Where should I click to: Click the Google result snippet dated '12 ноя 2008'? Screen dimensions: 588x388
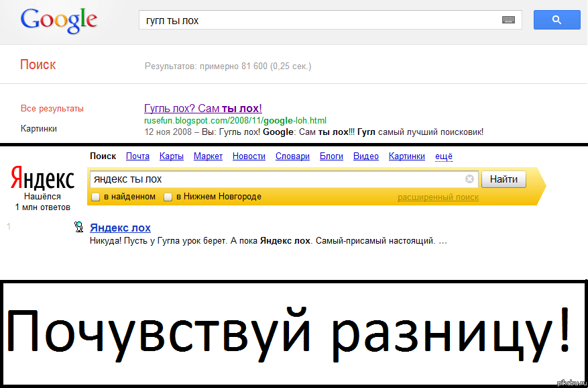pyautogui.click(x=314, y=132)
